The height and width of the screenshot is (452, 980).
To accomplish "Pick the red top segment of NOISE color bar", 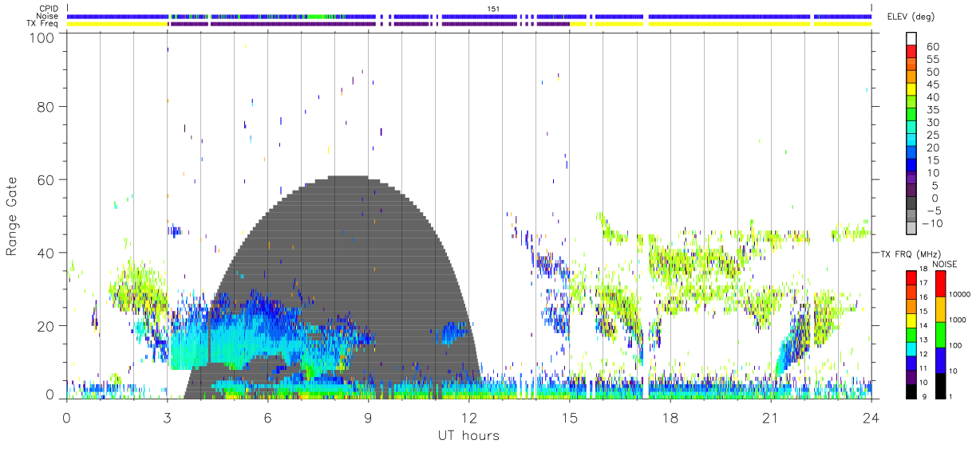I will pyautogui.click(x=940, y=284).
